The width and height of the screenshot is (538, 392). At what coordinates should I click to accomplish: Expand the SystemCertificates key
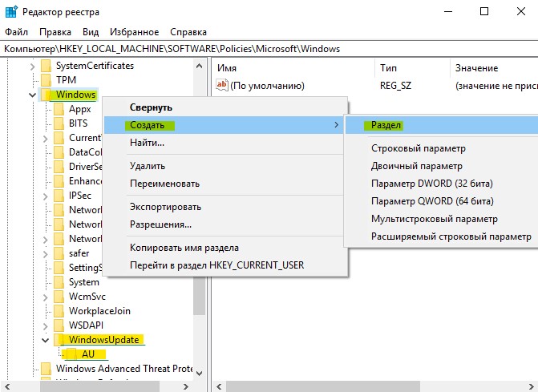coord(32,66)
